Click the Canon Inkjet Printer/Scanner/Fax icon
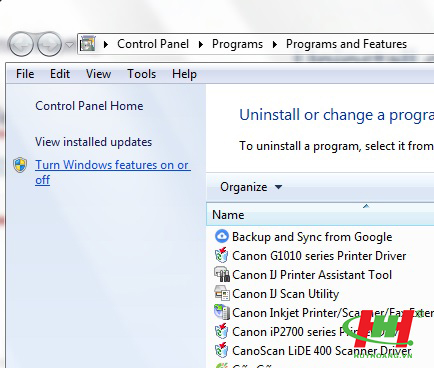 tap(221, 312)
